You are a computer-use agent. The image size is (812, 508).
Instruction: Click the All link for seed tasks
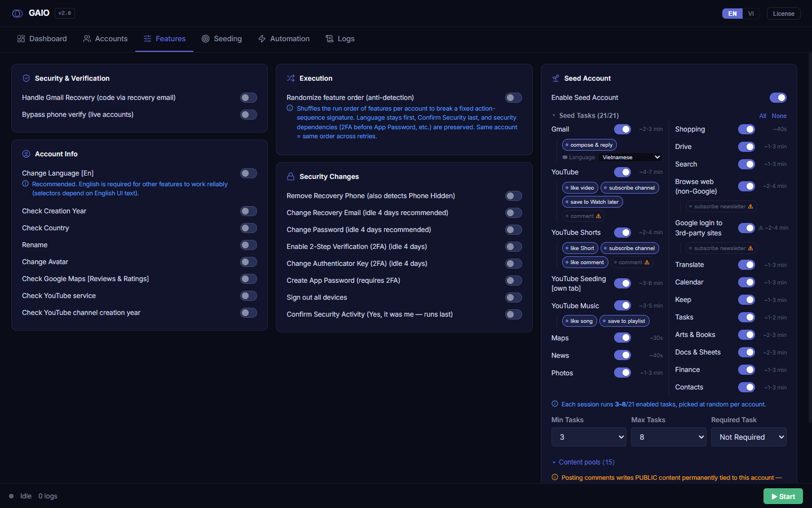point(762,116)
